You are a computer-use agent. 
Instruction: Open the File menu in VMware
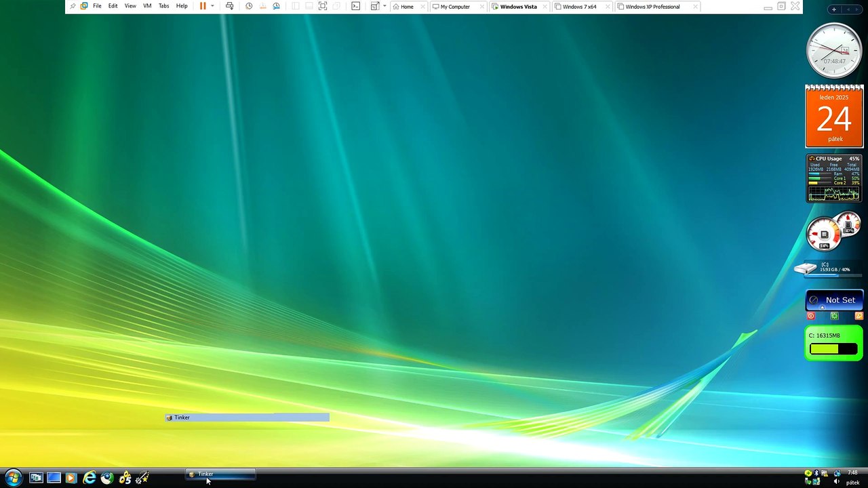pos(97,6)
